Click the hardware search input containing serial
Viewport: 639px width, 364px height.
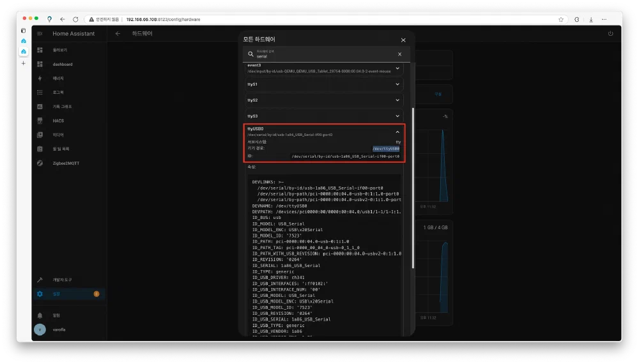(x=319, y=56)
